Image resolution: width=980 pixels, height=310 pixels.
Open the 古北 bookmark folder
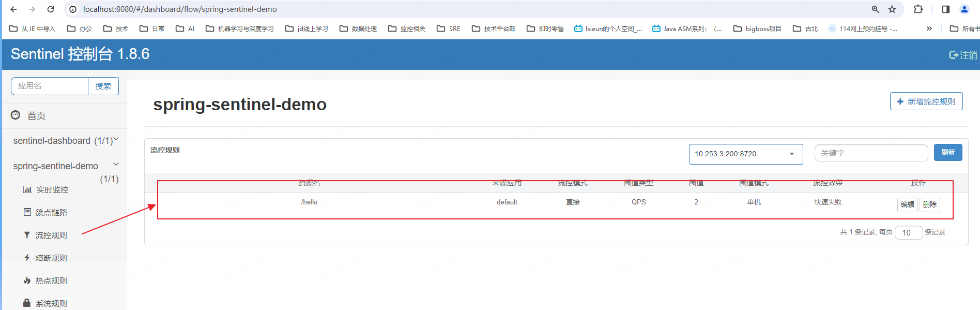pyautogui.click(x=805, y=28)
